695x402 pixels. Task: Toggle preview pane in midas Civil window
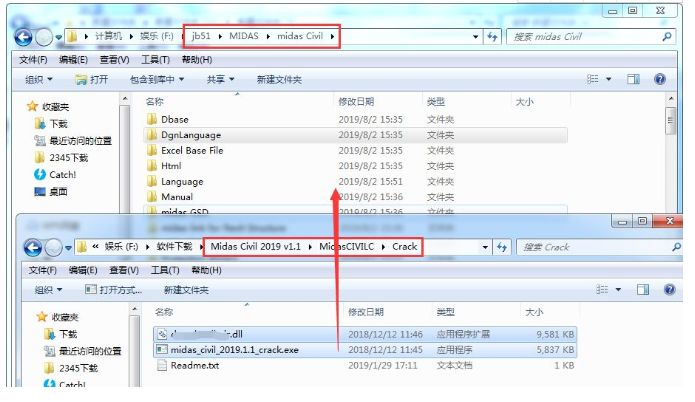tap(633, 79)
